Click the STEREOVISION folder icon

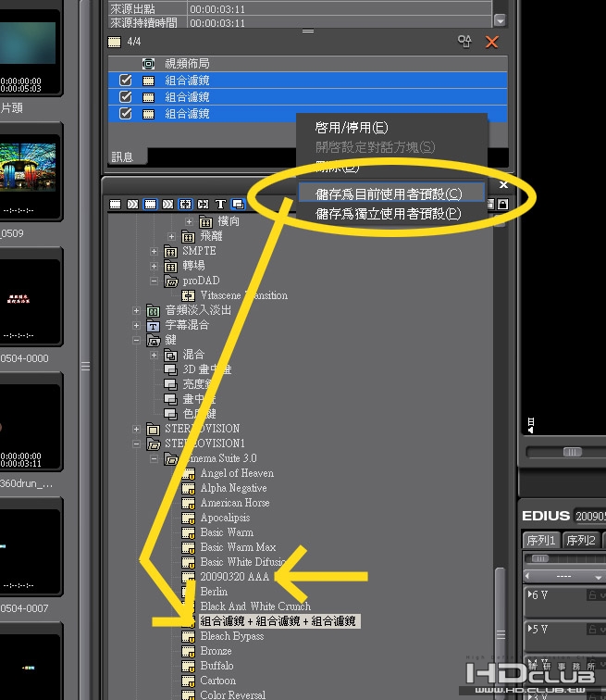(154, 429)
